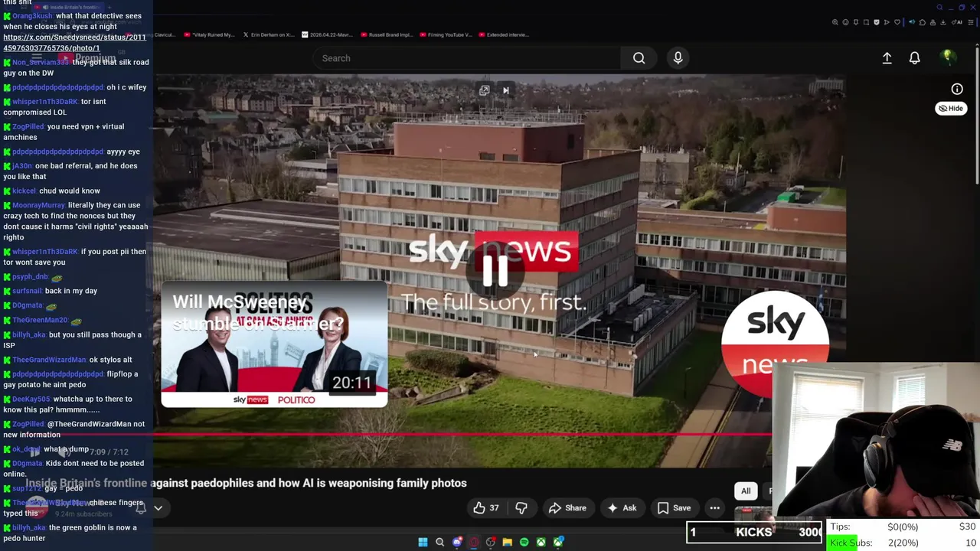This screenshot has height=551, width=980.
Task: Like the video with thumbs up
Action: [x=485, y=508]
